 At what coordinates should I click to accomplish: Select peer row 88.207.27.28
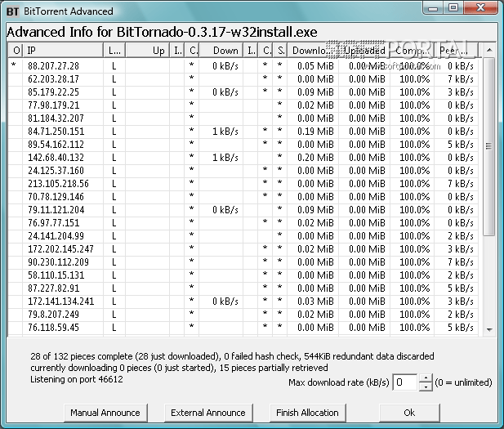[243, 66]
